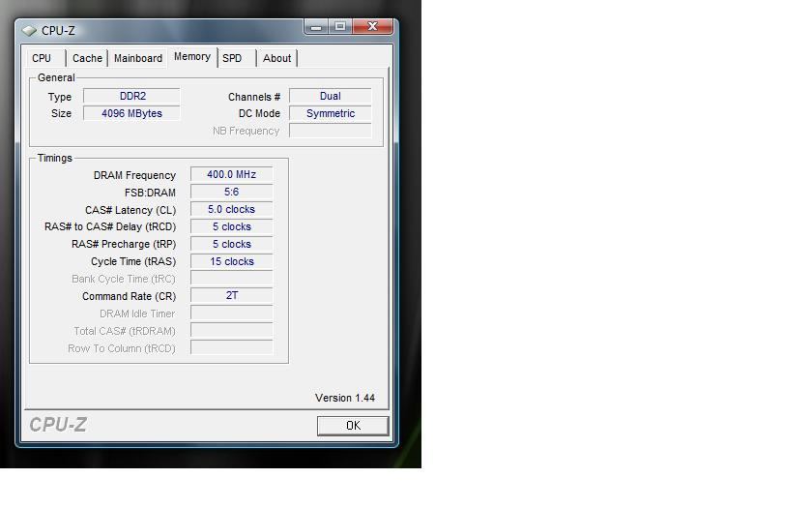Click the Channels # field showing Dual
The width and height of the screenshot is (812, 508).
331,97
